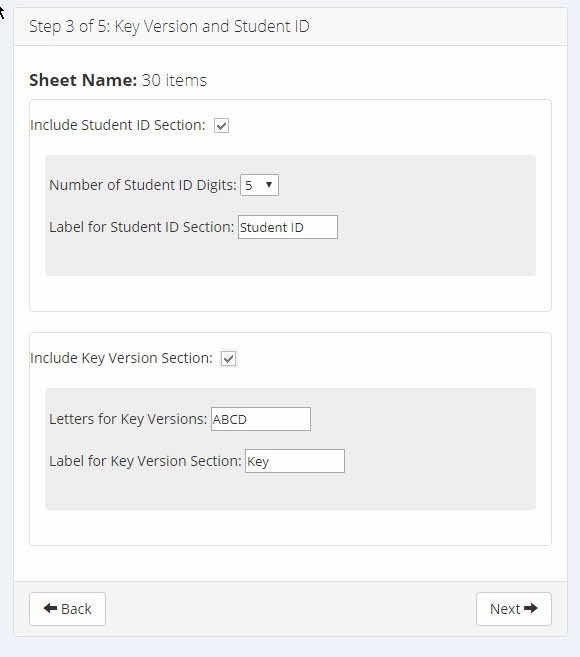This screenshot has width=580, height=657.
Task: Click the Number of Student ID Digits label
Action: (x=143, y=185)
